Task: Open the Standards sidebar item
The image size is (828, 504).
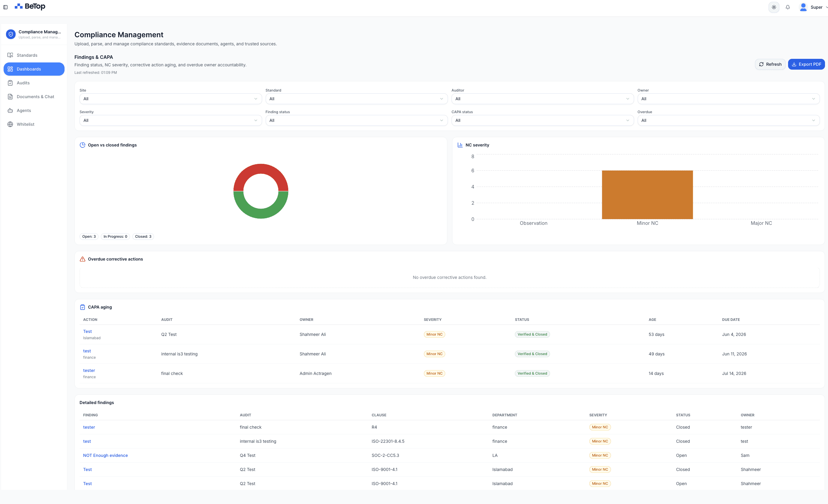Action: coord(34,55)
